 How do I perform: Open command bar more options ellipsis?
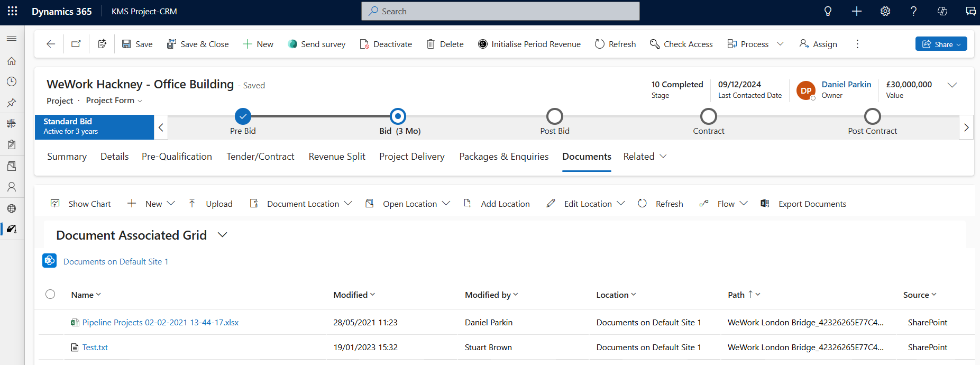(857, 44)
